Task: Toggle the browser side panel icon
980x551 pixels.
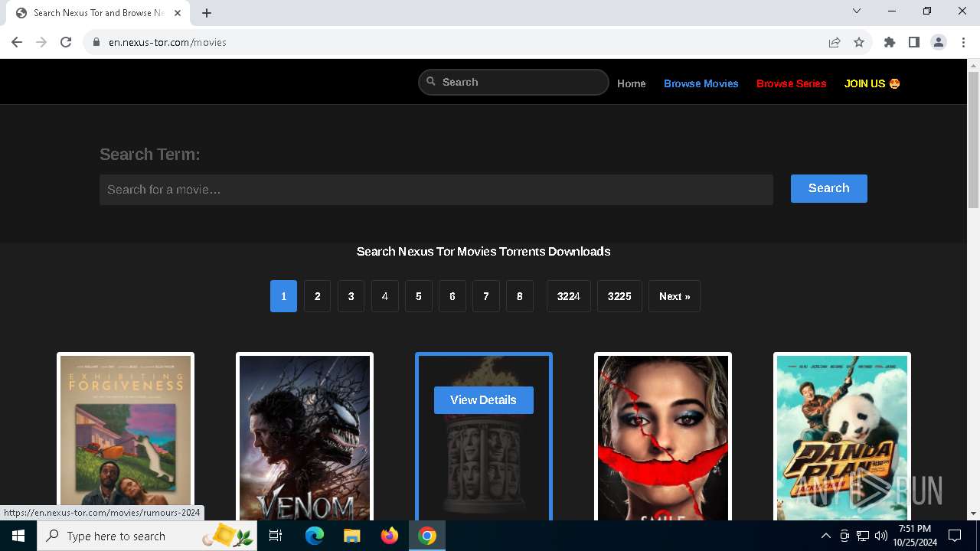Action: click(914, 42)
